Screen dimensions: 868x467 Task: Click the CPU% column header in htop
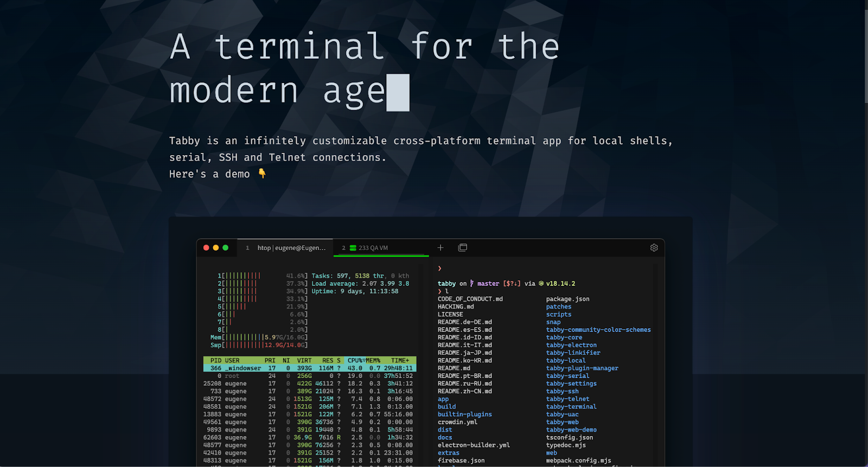[356, 360]
